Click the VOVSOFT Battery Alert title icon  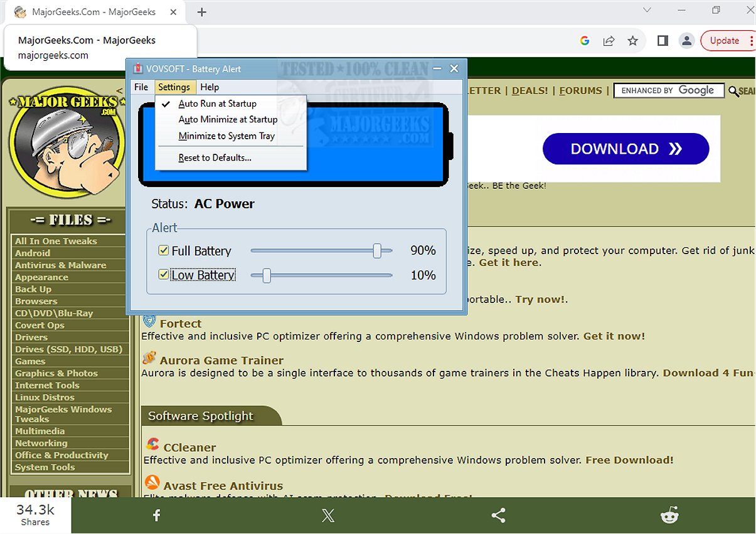click(x=137, y=69)
